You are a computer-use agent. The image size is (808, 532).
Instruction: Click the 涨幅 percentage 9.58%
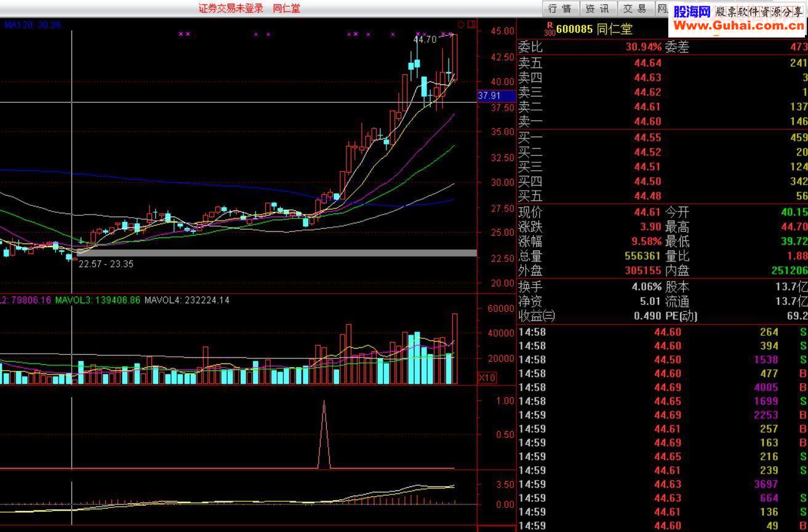648,242
